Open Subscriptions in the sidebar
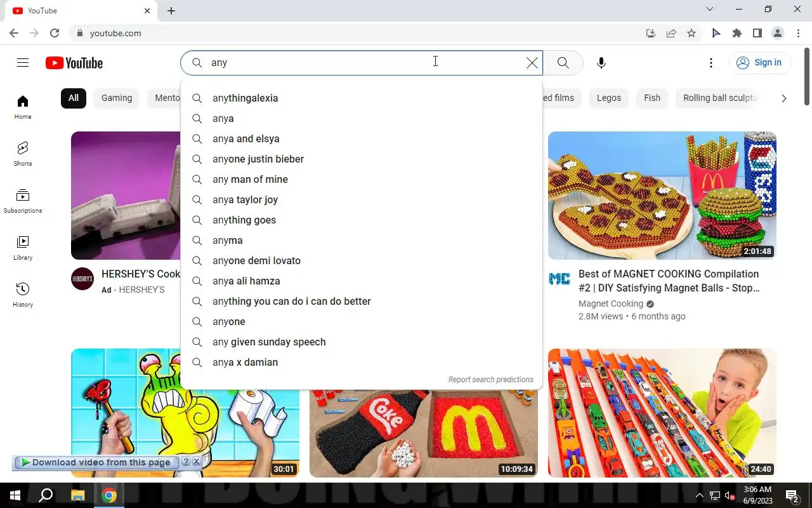Image resolution: width=812 pixels, height=508 pixels. (23, 201)
